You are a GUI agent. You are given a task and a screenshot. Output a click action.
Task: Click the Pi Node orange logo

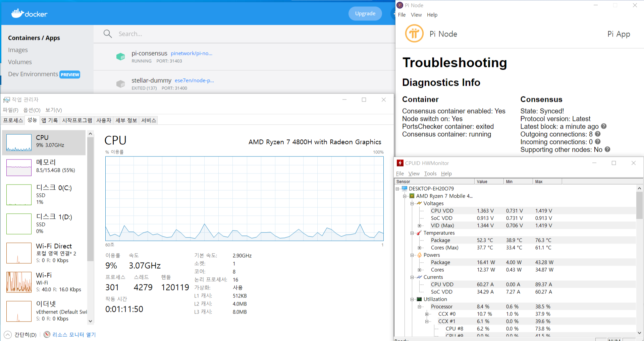(x=414, y=33)
